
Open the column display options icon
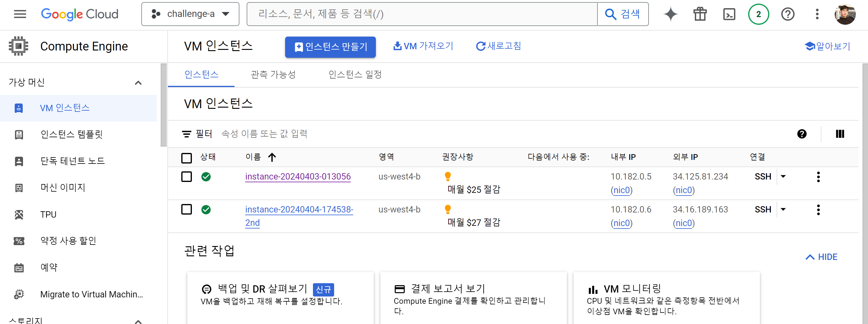point(840,134)
